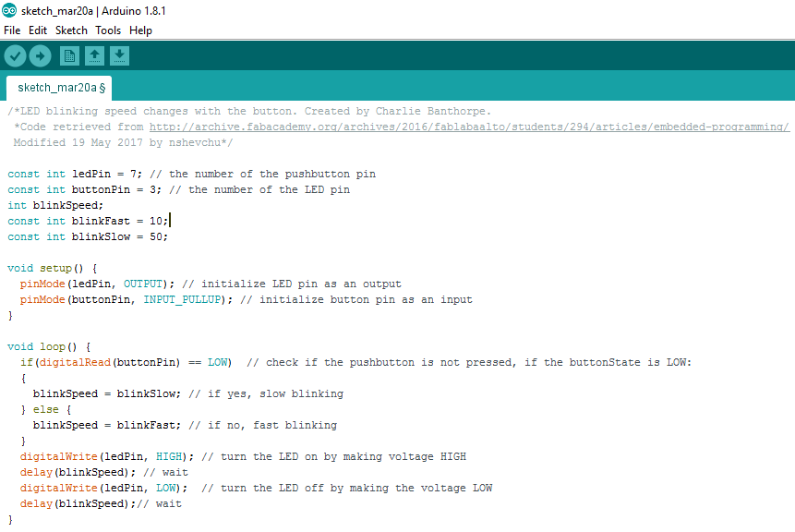
Task: Click on the void loop() line
Action: pos(49,347)
